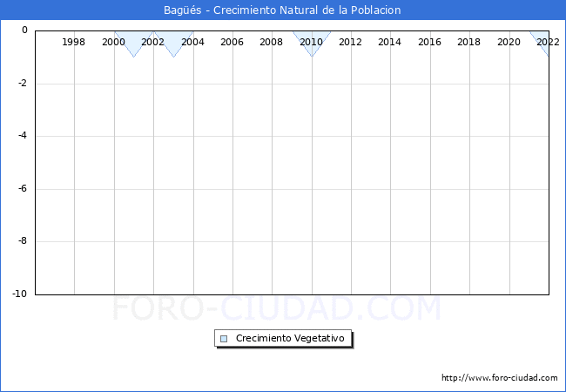Image resolution: width=566 pixels, height=392 pixels.
Task: Click the 2008 x-axis year label
Action: [271, 42]
